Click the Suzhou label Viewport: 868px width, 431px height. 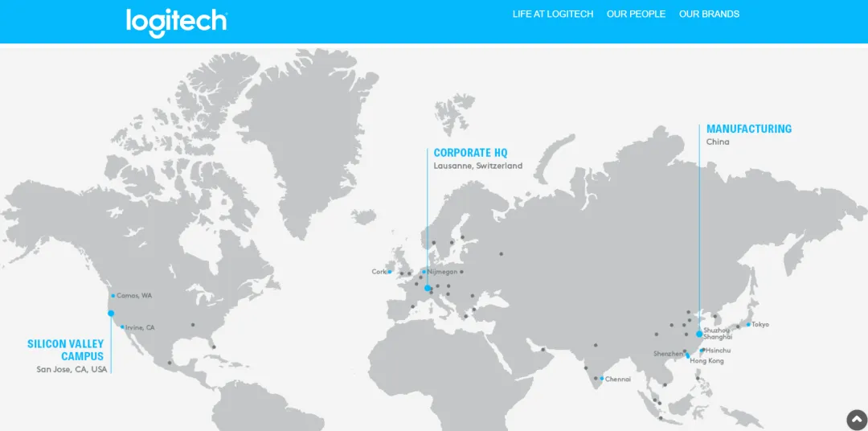[x=716, y=330]
